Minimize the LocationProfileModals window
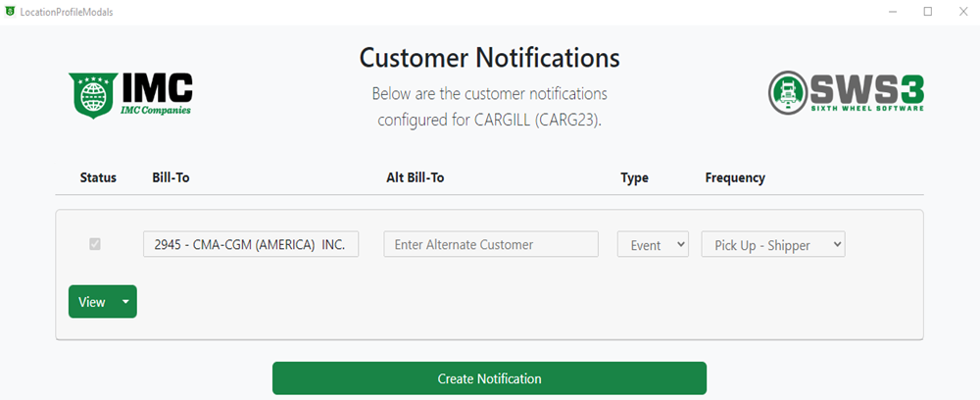This screenshot has width=980, height=400. [x=893, y=12]
